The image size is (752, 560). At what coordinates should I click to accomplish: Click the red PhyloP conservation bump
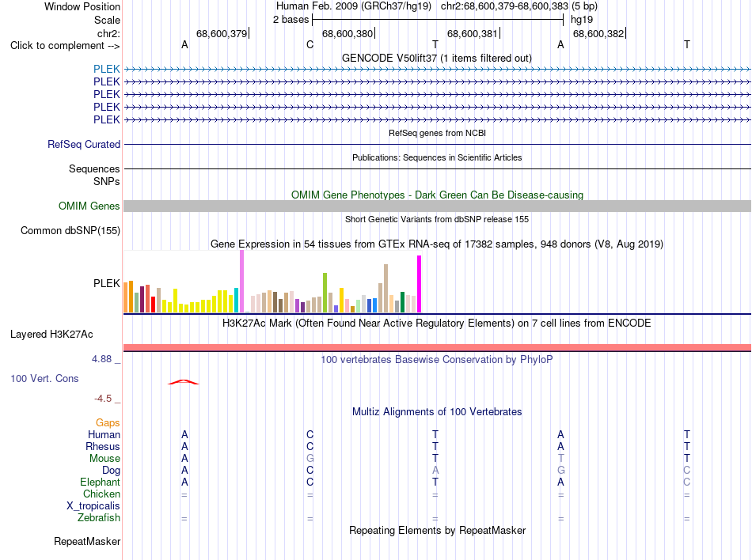tap(183, 382)
